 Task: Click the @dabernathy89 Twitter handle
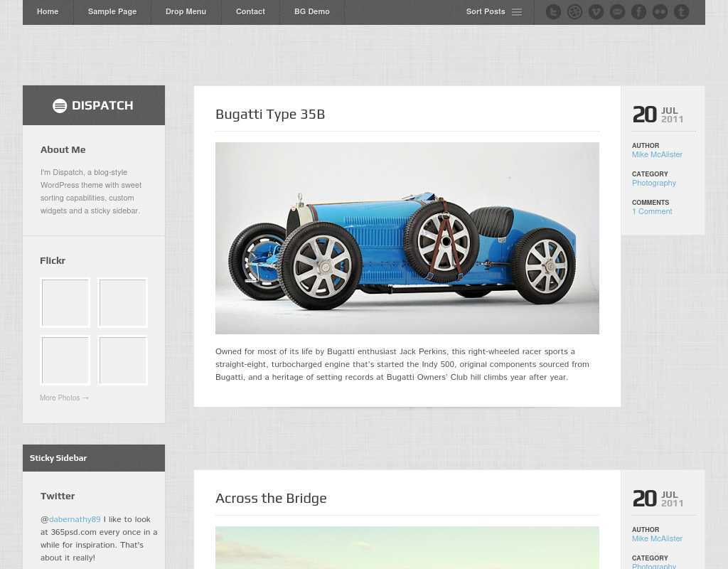pyautogui.click(x=75, y=520)
